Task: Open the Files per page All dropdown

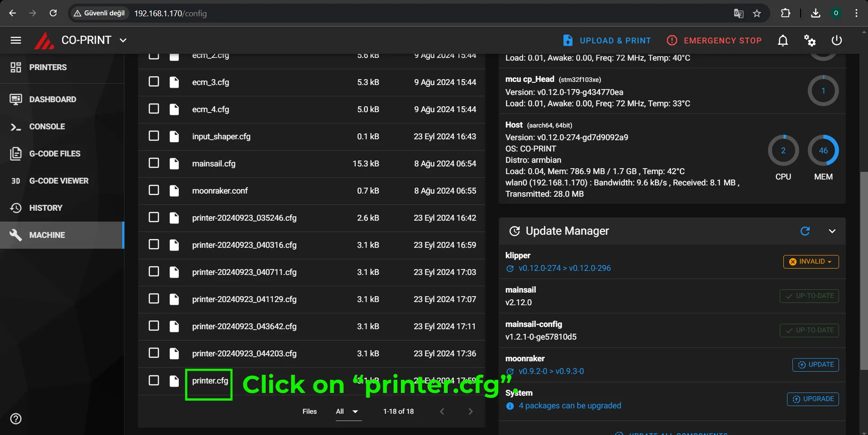Action: coord(348,411)
